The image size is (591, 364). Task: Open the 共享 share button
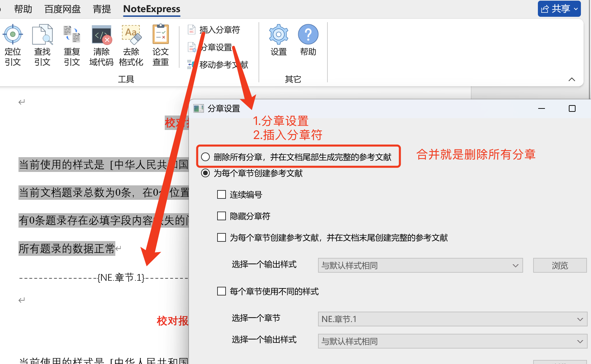pos(559,9)
